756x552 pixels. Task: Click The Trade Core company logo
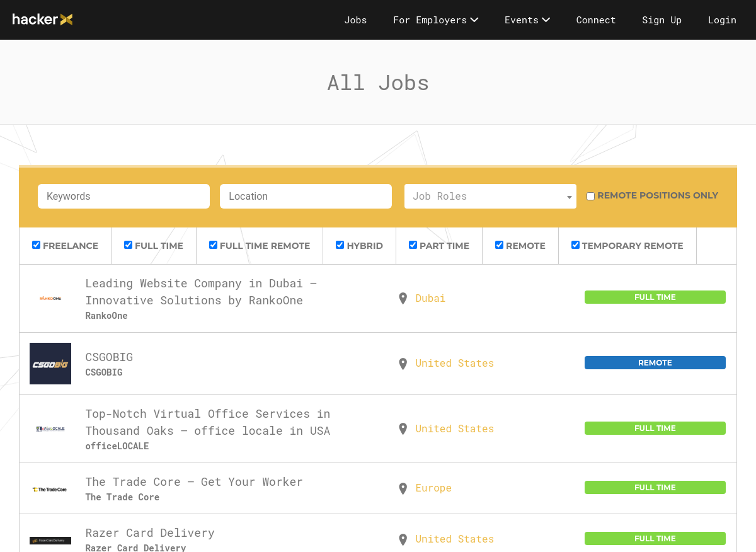50,489
